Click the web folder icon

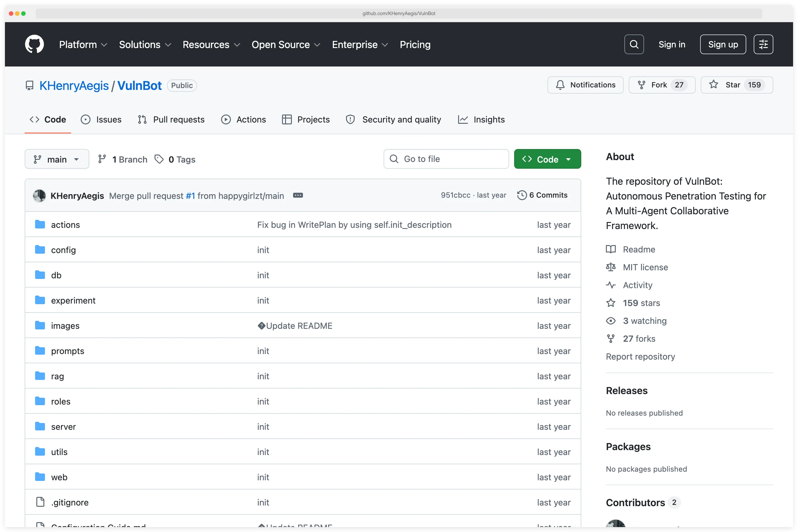pos(40,477)
